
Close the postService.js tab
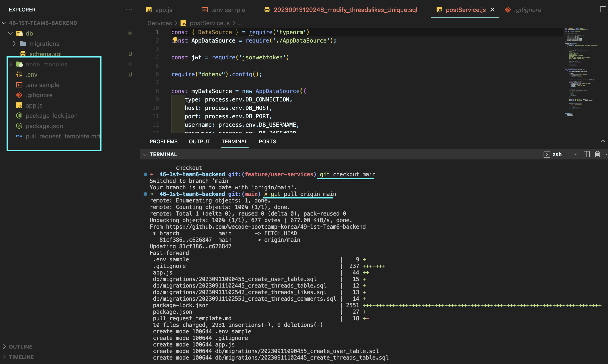click(x=492, y=10)
